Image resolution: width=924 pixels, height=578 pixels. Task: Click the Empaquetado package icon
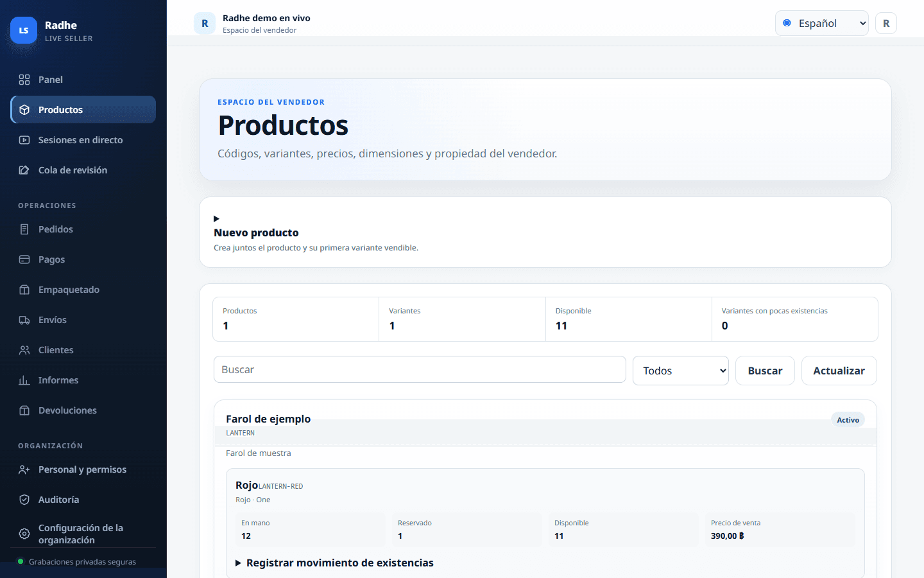24,290
